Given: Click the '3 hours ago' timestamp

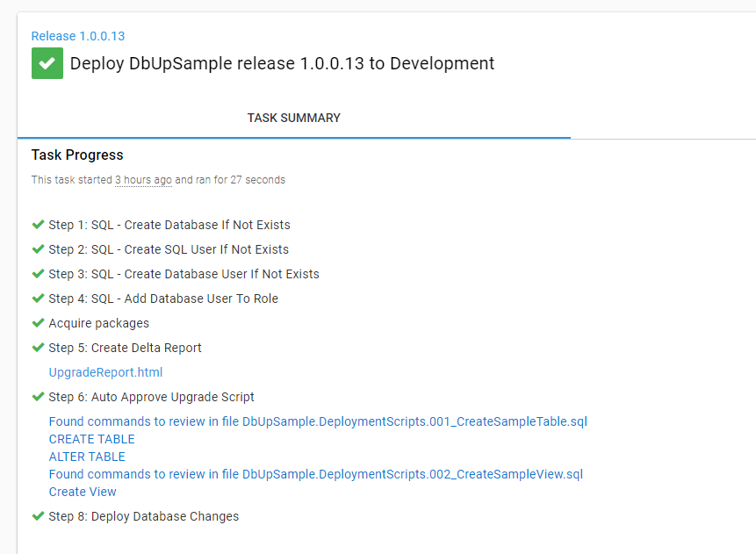Looking at the screenshot, I should (x=143, y=180).
